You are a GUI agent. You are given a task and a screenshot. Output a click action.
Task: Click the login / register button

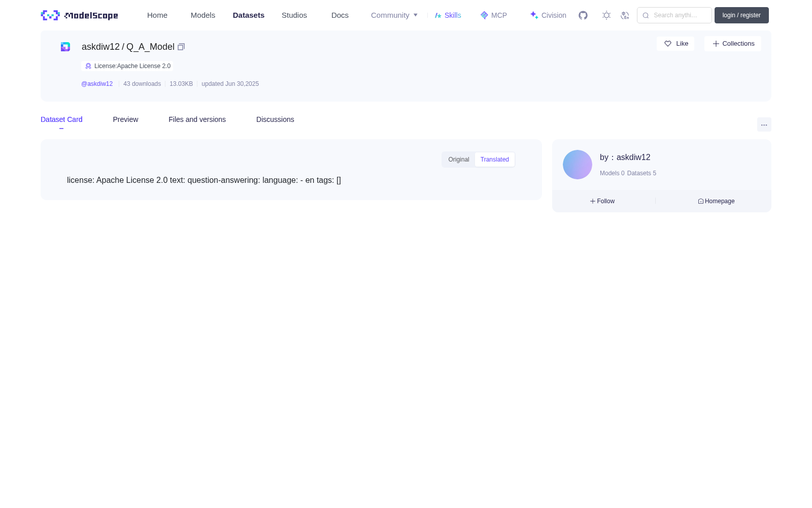pyautogui.click(x=741, y=15)
